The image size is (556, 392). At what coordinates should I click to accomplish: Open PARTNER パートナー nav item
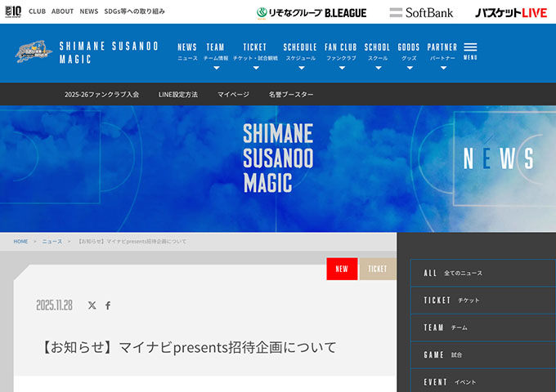click(x=442, y=51)
